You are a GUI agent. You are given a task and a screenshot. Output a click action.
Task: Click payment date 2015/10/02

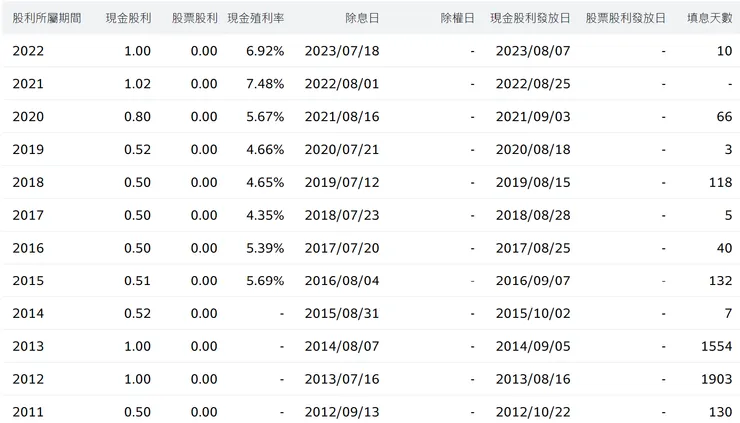[533, 313]
